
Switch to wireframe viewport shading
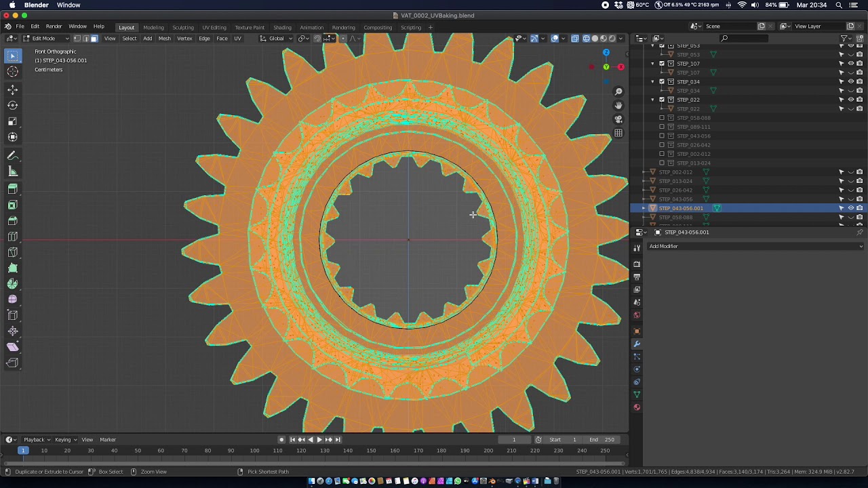click(587, 38)
